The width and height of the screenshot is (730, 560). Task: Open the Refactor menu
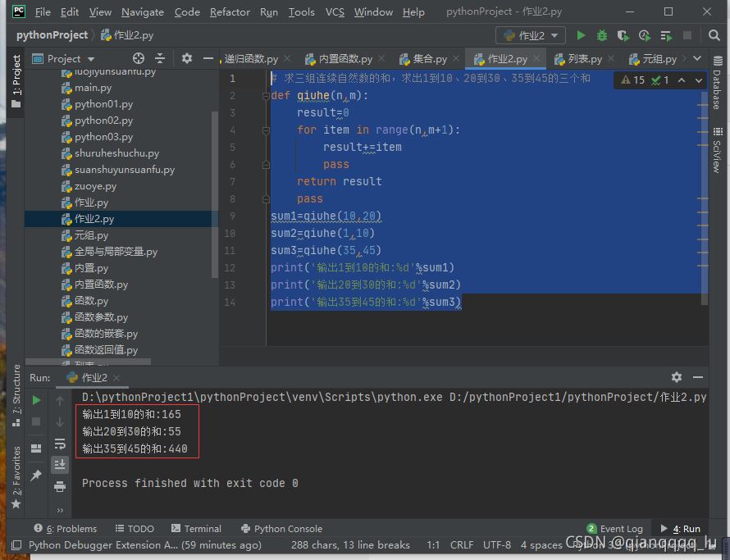coord(230,11)
